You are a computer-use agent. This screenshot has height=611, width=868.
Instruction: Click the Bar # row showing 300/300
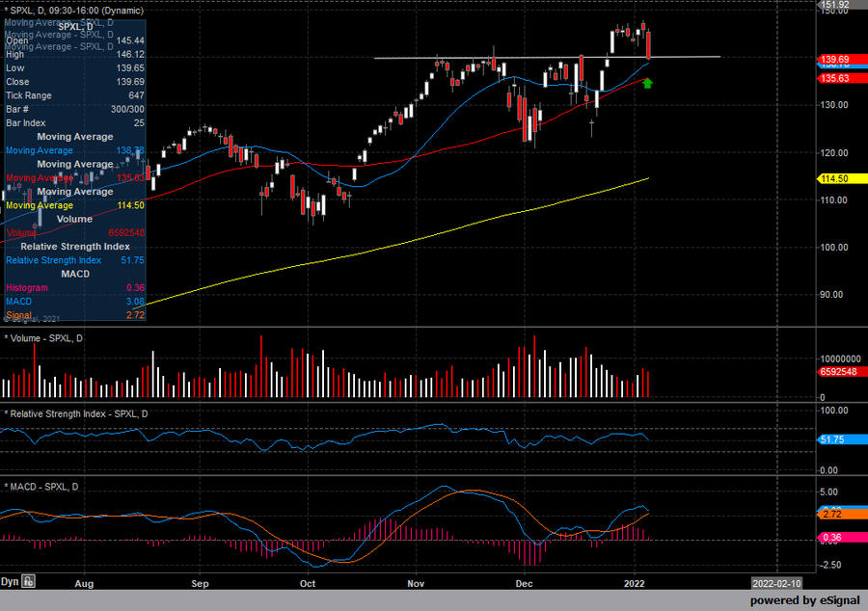click(x=74, y=110)
